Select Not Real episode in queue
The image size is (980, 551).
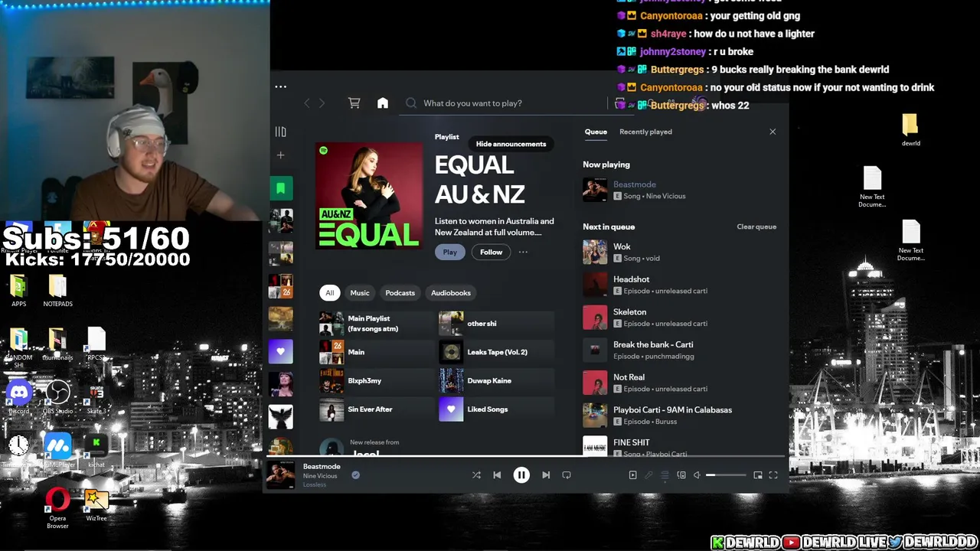(680, 383)
